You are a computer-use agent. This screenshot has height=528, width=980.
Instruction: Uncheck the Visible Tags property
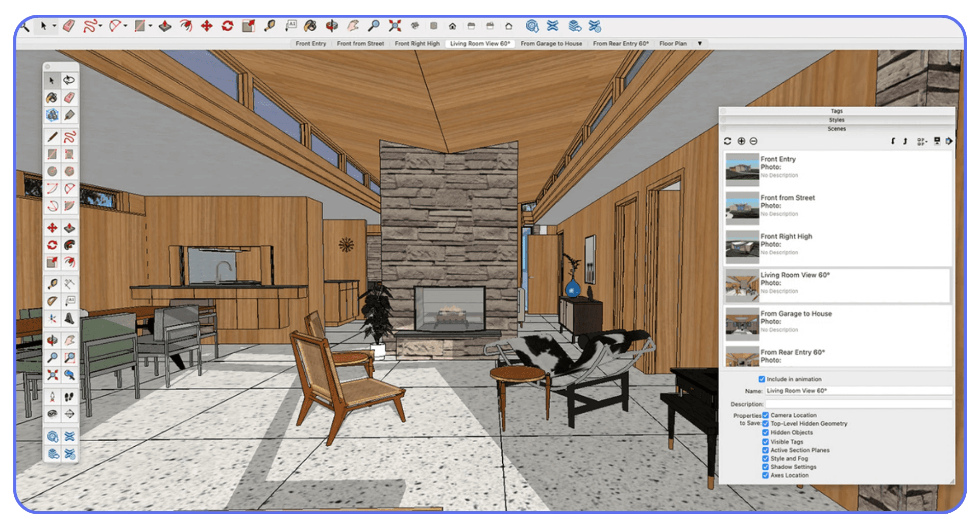click(x=765, y=442)
